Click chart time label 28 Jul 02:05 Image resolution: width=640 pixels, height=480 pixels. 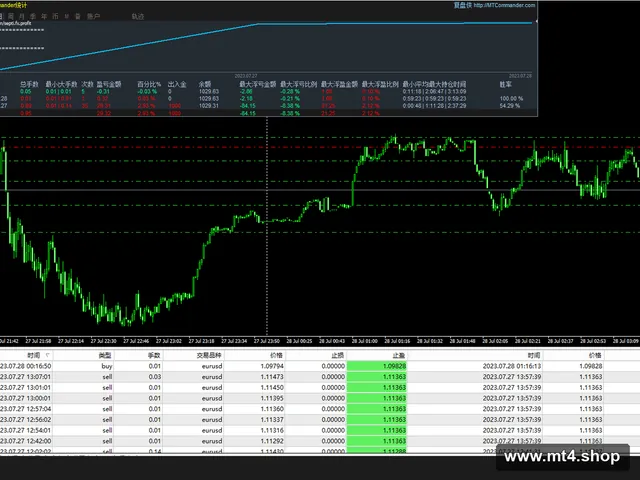(495, 341)
